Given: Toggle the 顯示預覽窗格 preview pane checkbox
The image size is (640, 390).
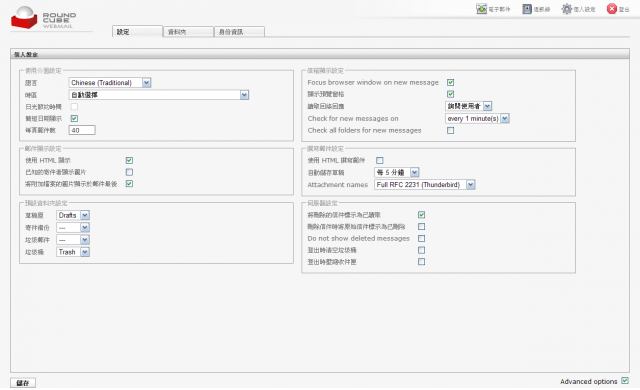Looking at the screenshot, I should (x=451, y=94).
